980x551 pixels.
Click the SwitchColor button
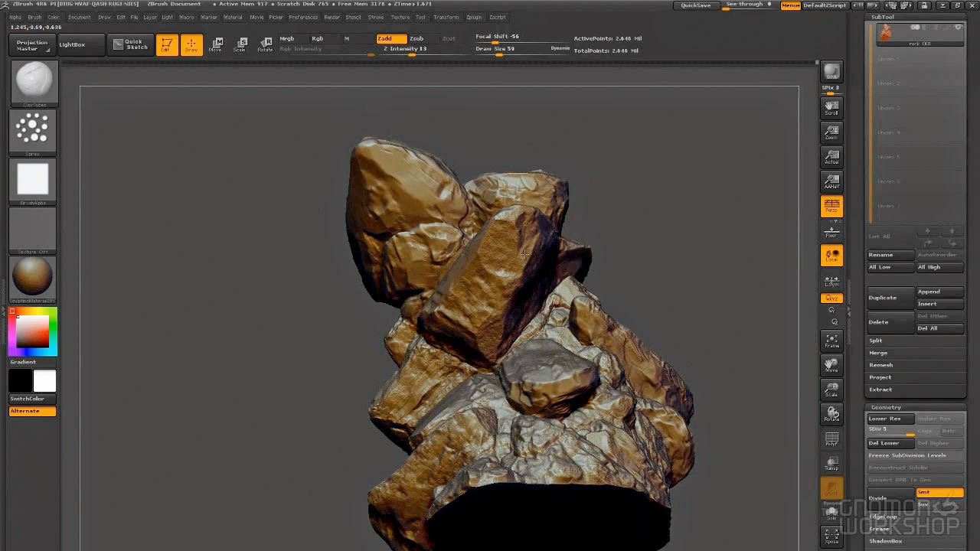coord(32,399)
